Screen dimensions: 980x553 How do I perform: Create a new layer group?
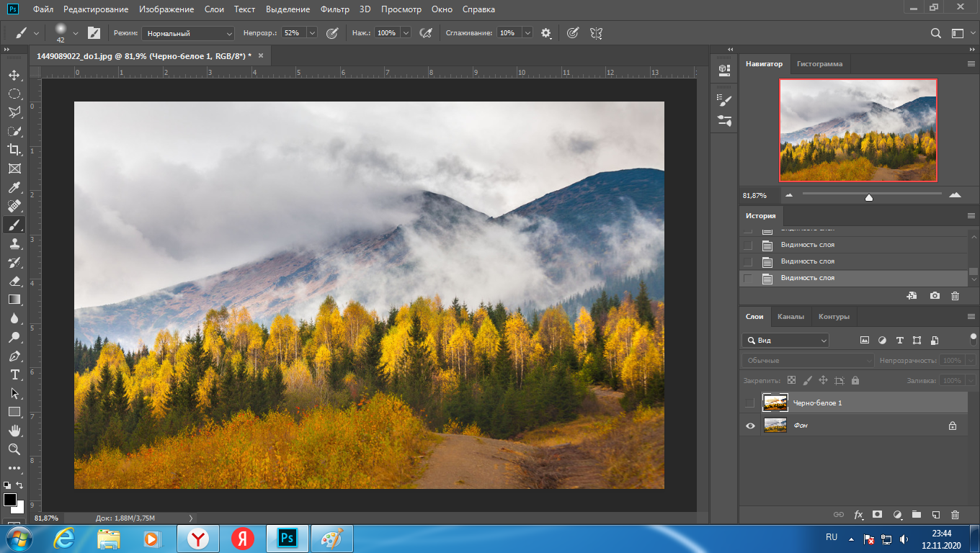click(917, 515)
